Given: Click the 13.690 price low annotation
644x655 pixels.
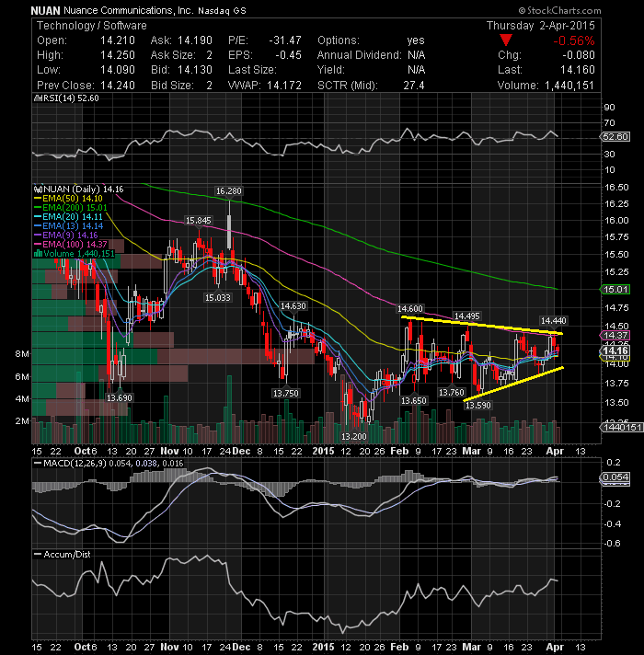Looking at the screenshot, I should coord(119,397).
